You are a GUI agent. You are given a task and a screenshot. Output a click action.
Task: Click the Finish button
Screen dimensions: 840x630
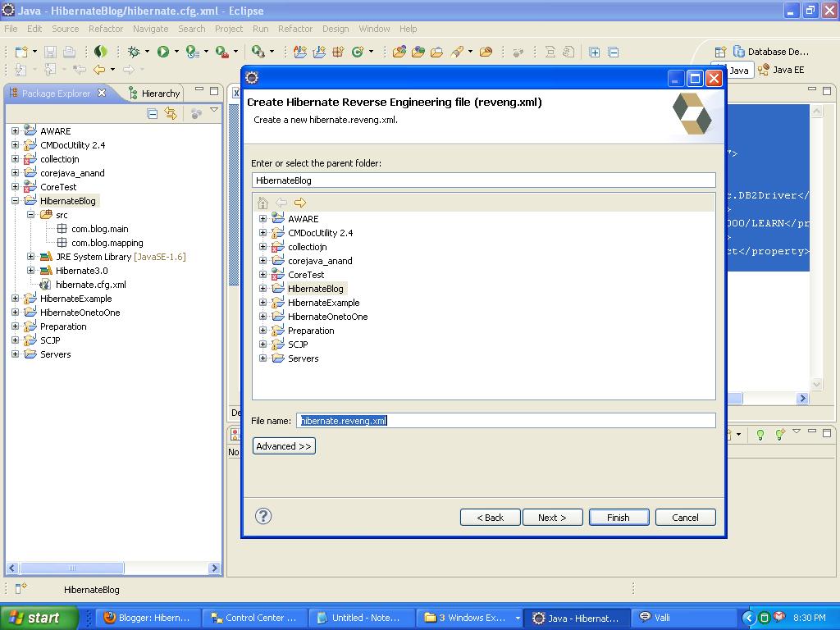pos(619,518)
